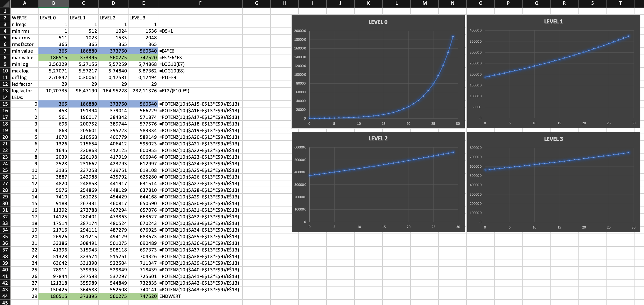The image size is (644, 305).
Task: Select cell value 0,12494
Action: point(143,77)
